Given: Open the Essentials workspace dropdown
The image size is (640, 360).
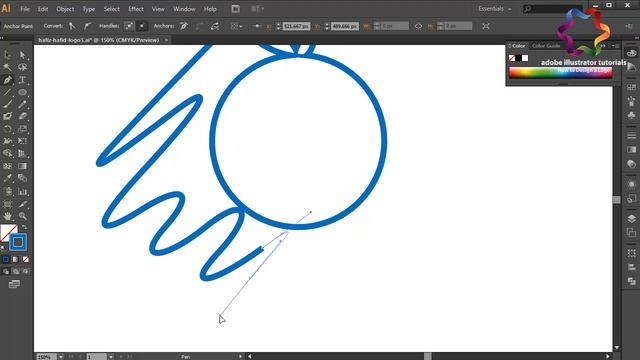Looking at the screenshot, I should tap(495, 9).
